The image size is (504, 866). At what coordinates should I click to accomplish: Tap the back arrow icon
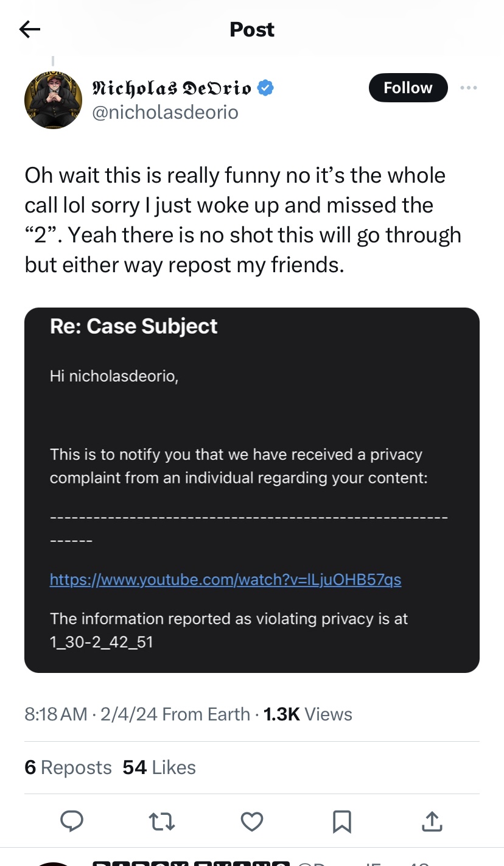click(x=30, y=29)
